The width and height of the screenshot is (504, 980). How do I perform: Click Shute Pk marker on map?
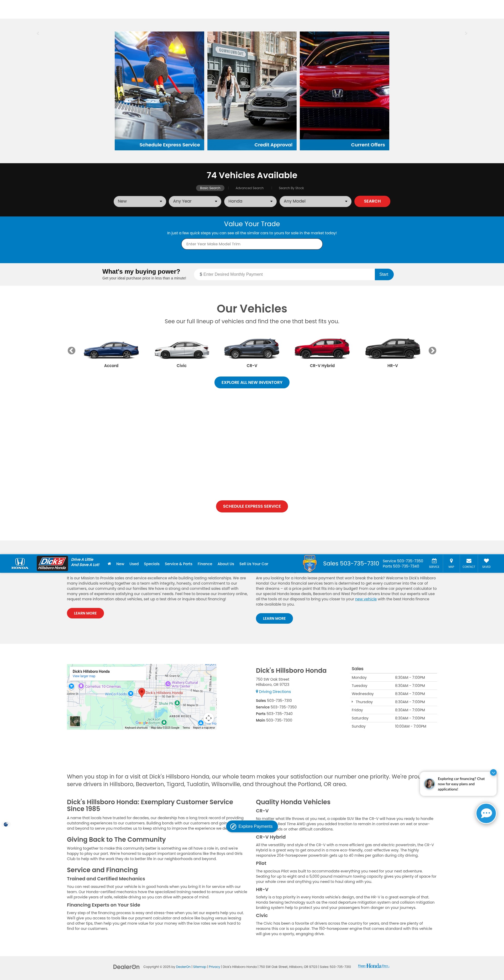pos(177,703)
